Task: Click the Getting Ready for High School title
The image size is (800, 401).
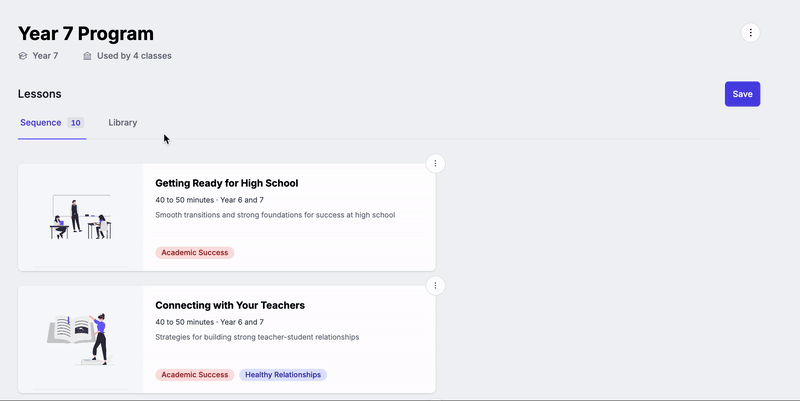Action: click(227, 183)
